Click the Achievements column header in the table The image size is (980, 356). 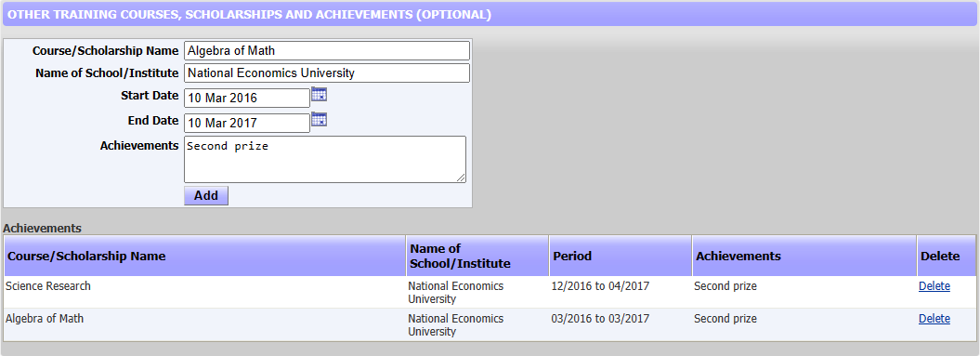click(804, 256)
